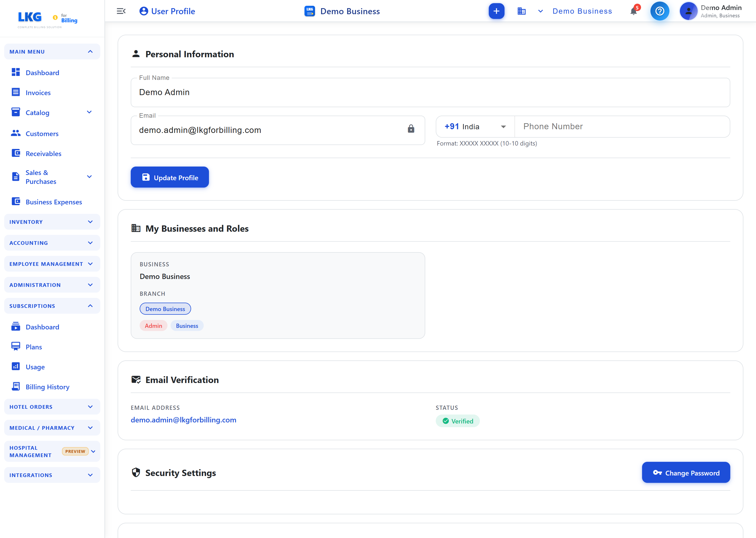Collapse the sidebar with the menu toggle icon
The image size is (756, 538).
click(121, 11)
